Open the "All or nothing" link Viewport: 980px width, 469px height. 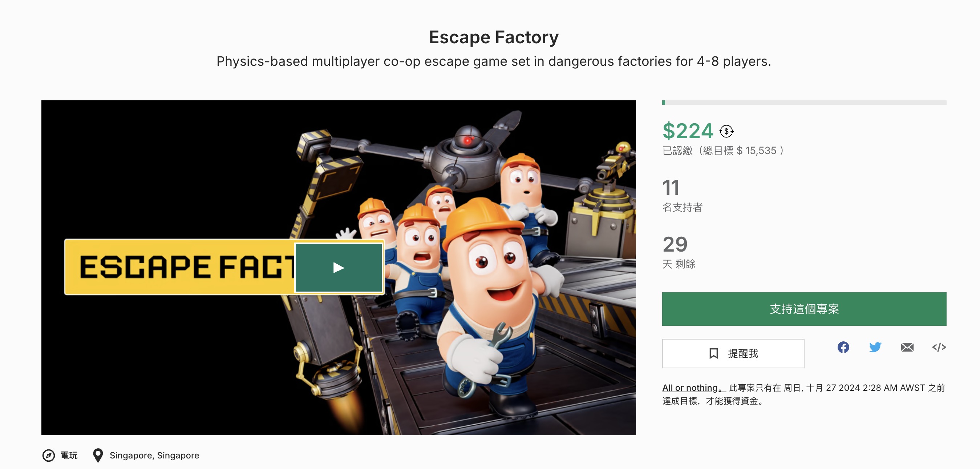693,388
